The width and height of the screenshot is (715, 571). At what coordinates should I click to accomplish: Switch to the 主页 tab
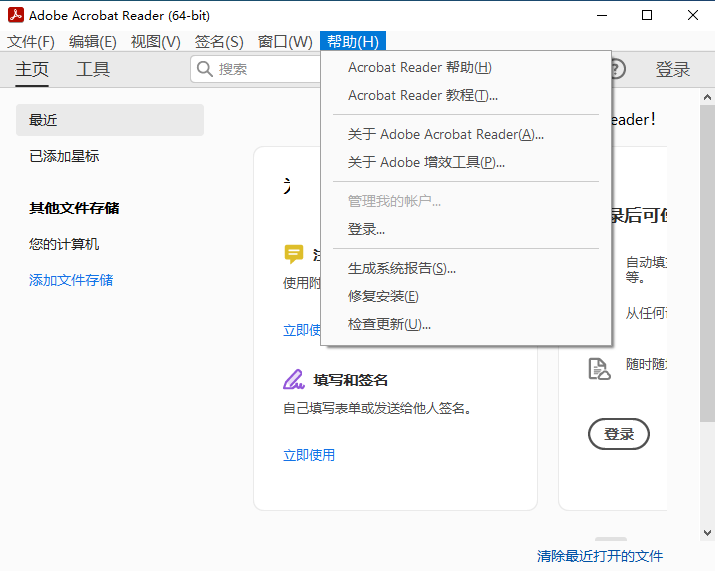coord(32,69)
